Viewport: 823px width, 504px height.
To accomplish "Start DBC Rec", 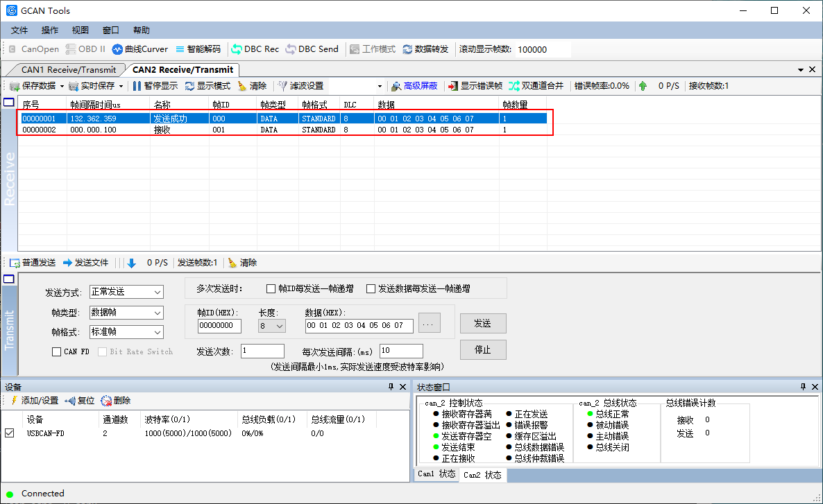I will click(x=255, y=49).
